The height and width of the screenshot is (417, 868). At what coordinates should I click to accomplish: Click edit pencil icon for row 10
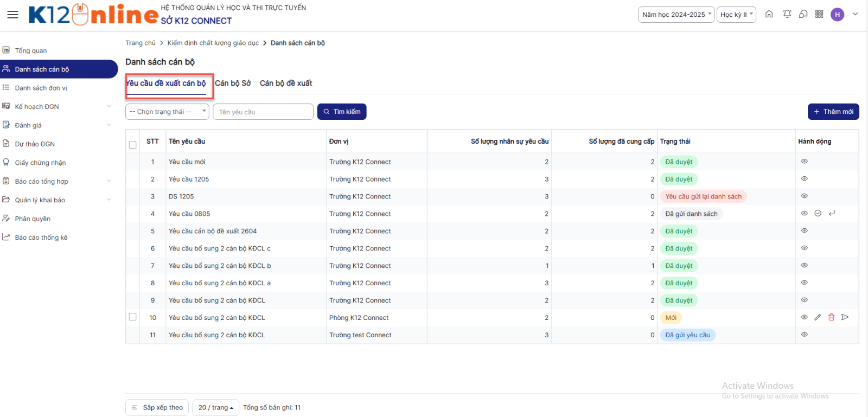tap(818, 317)
